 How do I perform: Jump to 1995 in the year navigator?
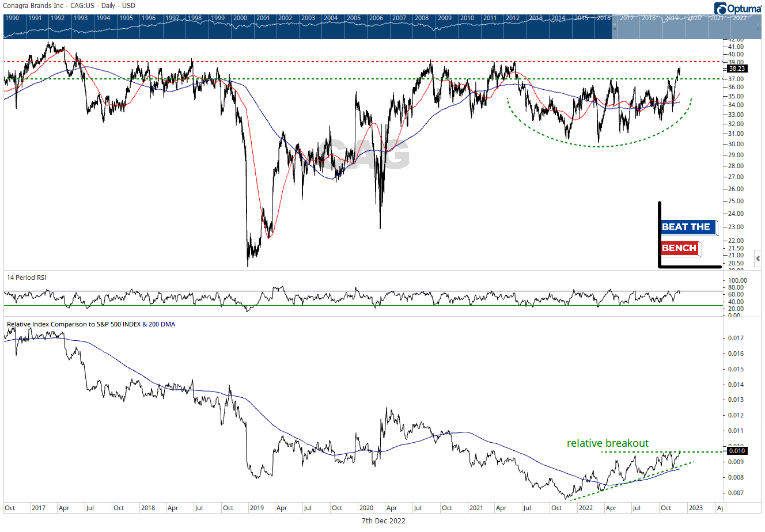[126, 18]
